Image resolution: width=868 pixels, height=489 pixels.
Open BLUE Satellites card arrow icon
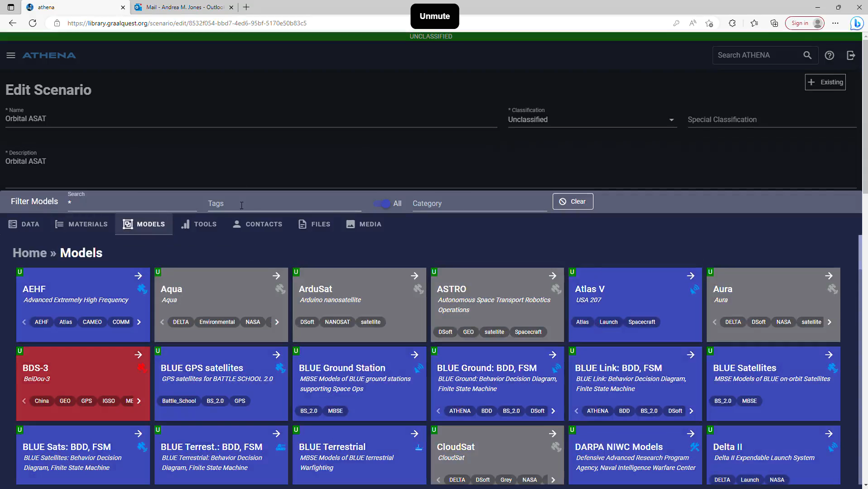pyautogui.click(x=829, y=355)
